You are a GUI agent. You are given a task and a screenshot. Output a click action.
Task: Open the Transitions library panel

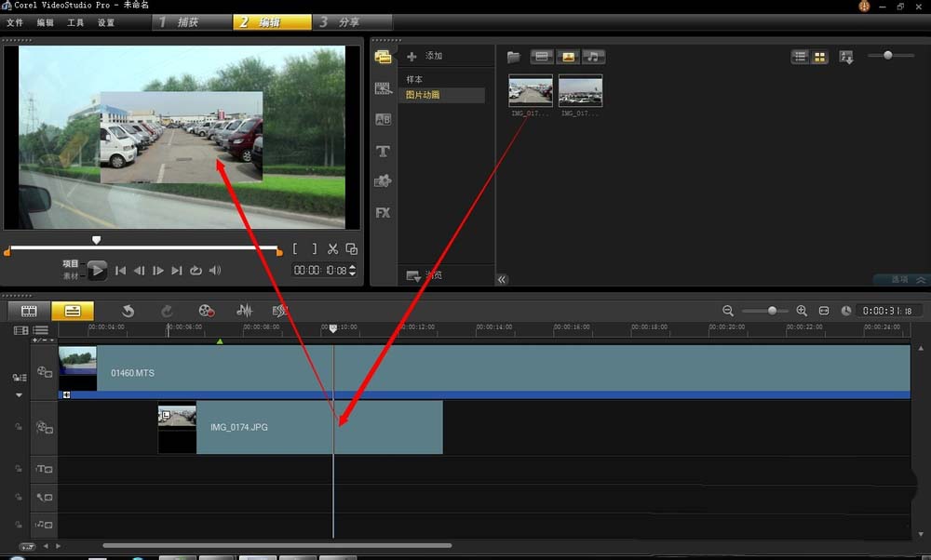[x=383, y=88]
